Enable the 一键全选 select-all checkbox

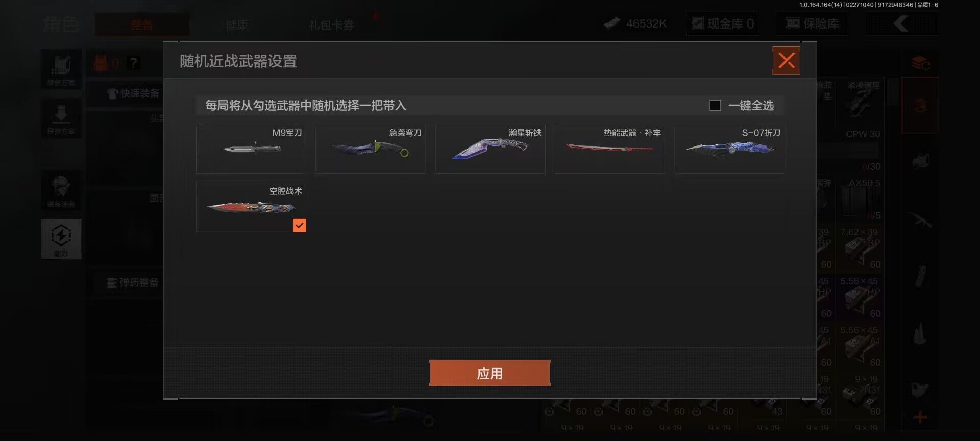pyautogui.click(x=715, y=105)
